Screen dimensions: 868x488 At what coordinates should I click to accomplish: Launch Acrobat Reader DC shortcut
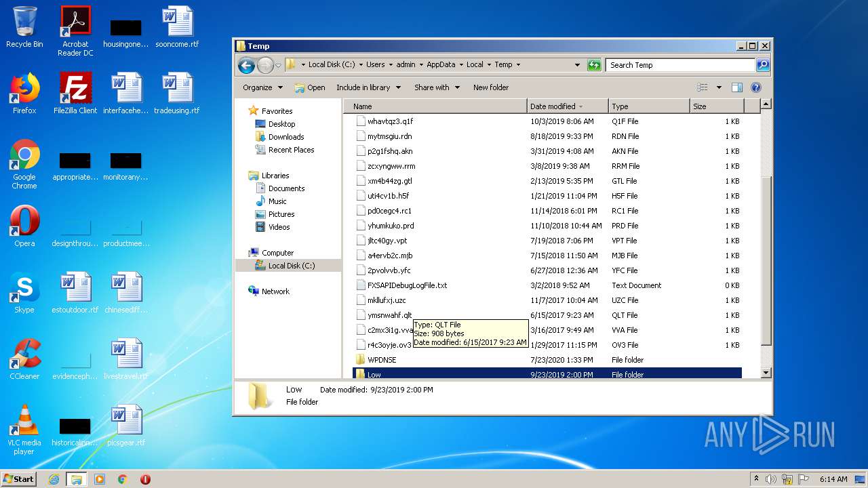click(x=75, y=31)
